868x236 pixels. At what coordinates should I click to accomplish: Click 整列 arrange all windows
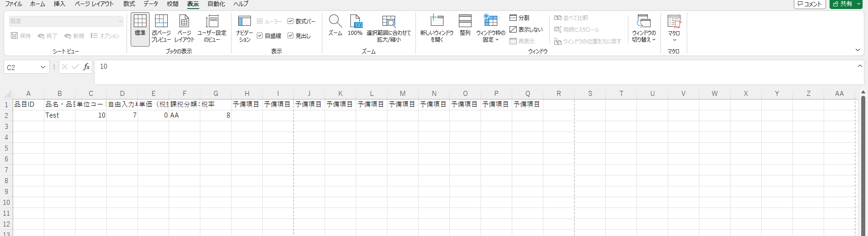[465, 25]
